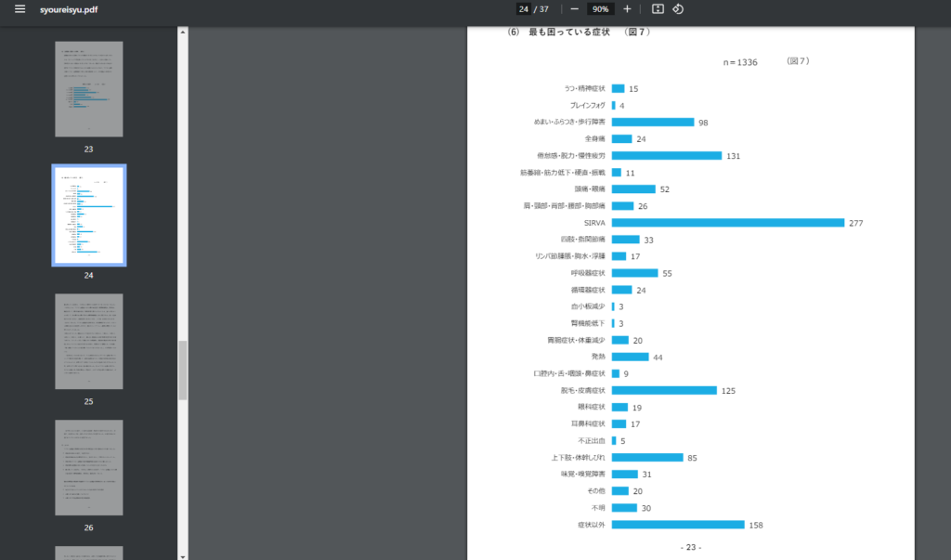Image resolution: width=951 pixels, height=560 pixels.
Task: Toggle the sidebar with the hamburger menu icon
Action: 20,9
